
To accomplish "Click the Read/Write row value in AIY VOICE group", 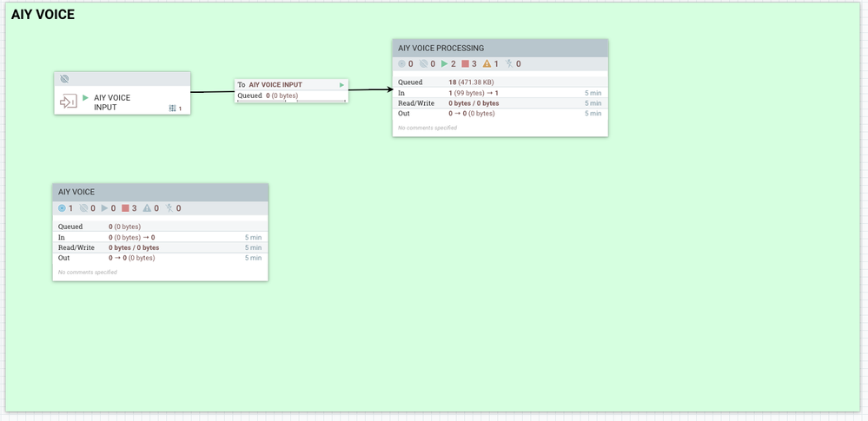I will pyautogui.click(x=134, y=248).
